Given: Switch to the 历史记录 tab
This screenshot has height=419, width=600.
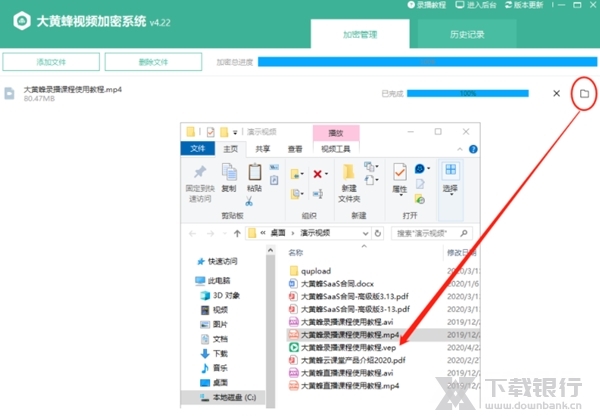Looking at the screenshot, I should pos(467,35).
